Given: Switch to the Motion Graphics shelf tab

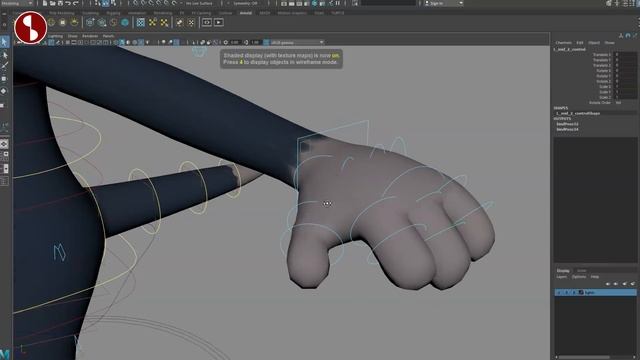Looking at the screenshot, I should pyautogui.click(x=292, y=13).
